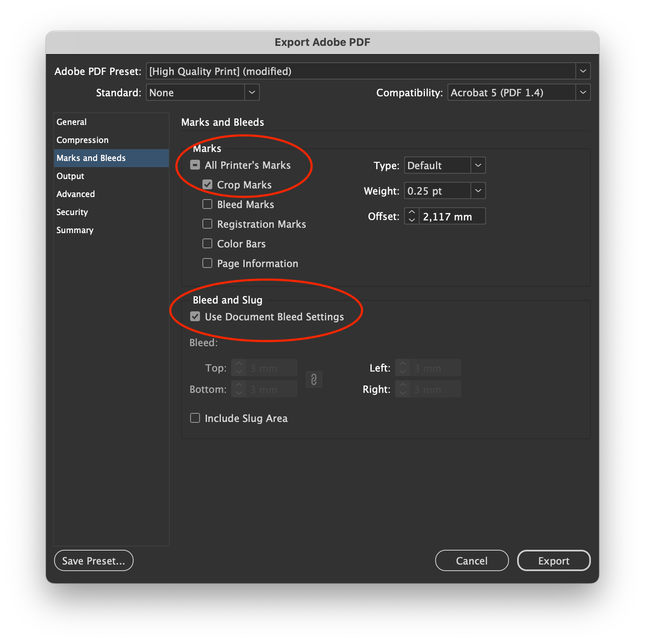
Task: Enable Page Information checkbox
Action: point(207,263)
